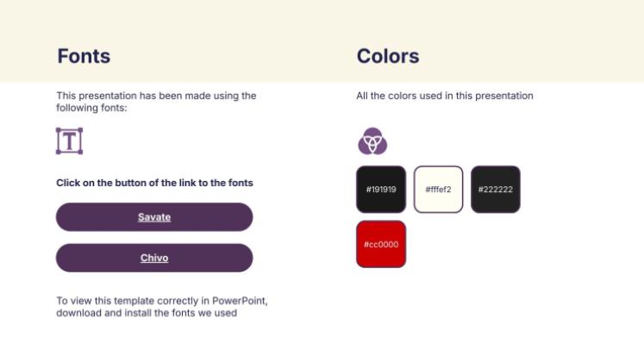Select the "This presentation has been made" line
Screen dimensions: 644x362
click(156, 96)
